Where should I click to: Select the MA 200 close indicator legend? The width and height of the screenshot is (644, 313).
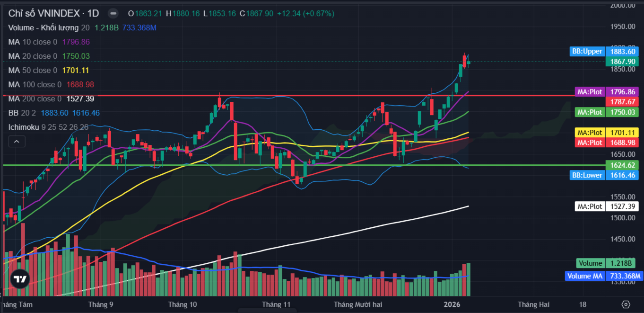click(35, 98)
